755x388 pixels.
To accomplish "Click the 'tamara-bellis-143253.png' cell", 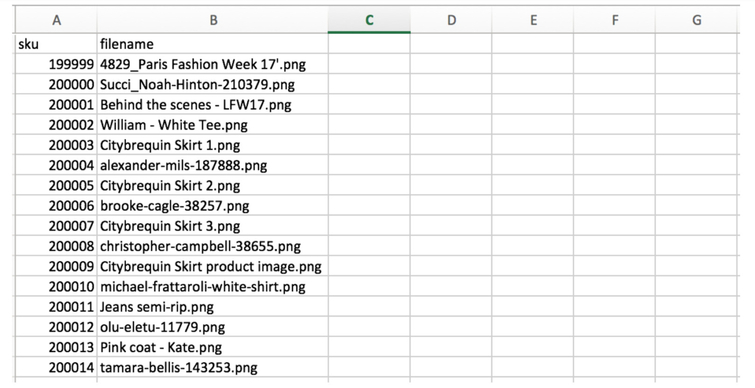I will tap(213, 367).
